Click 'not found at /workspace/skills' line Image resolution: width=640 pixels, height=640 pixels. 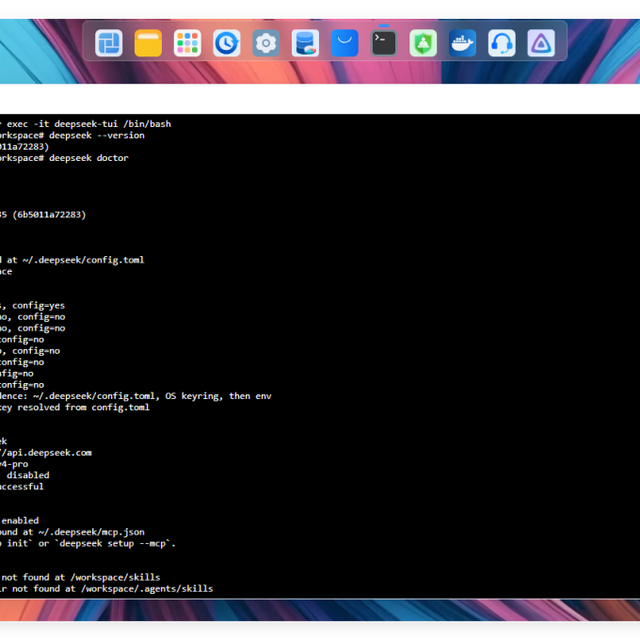coord(80,578)
